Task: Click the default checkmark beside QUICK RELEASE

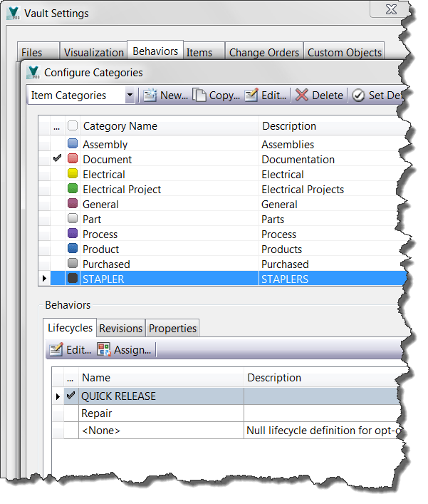Action: [71, 396]
